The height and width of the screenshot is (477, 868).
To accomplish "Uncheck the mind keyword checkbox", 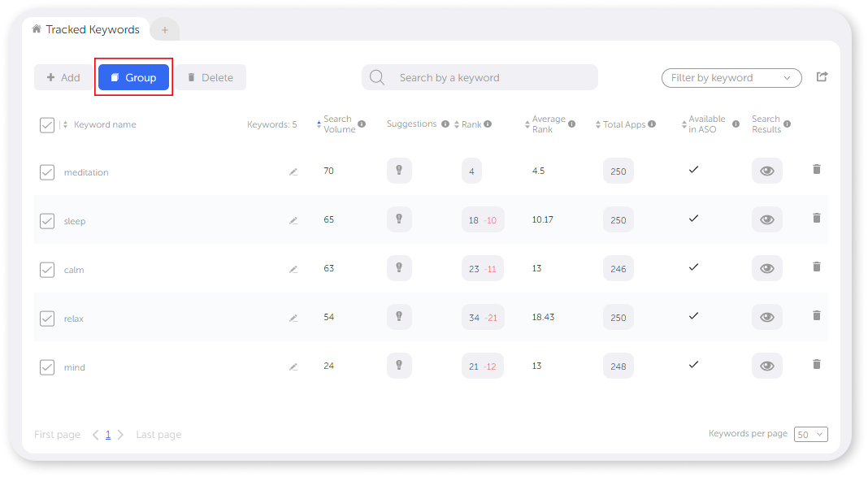I will tap(47, 366).
